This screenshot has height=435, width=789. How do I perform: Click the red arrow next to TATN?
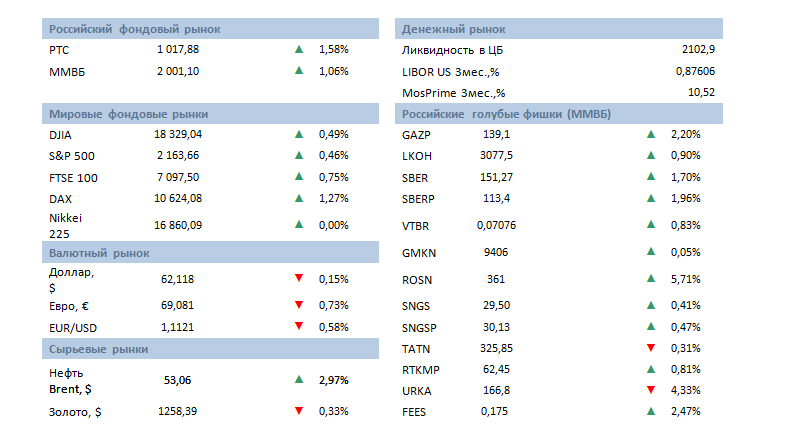pyautogui.click(x=650, y=348)
